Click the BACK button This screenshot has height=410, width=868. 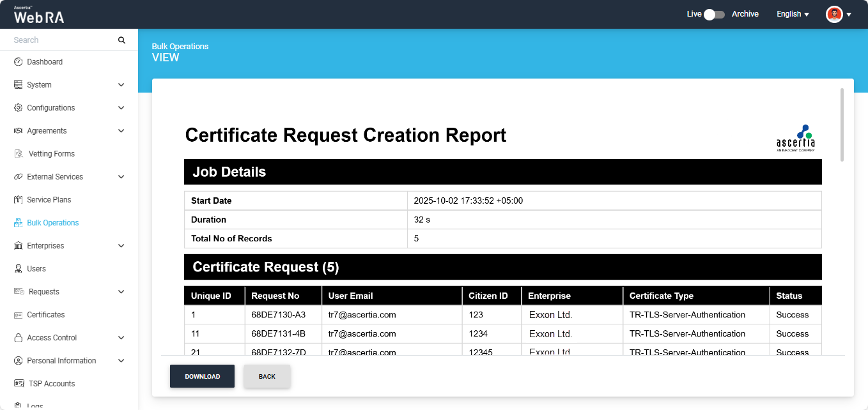click(x=267, y=376)
